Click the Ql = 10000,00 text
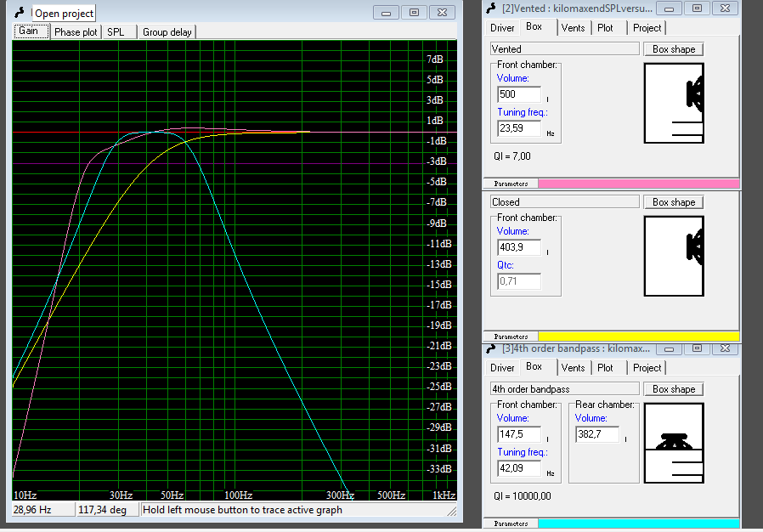 [x=523, y=496]
